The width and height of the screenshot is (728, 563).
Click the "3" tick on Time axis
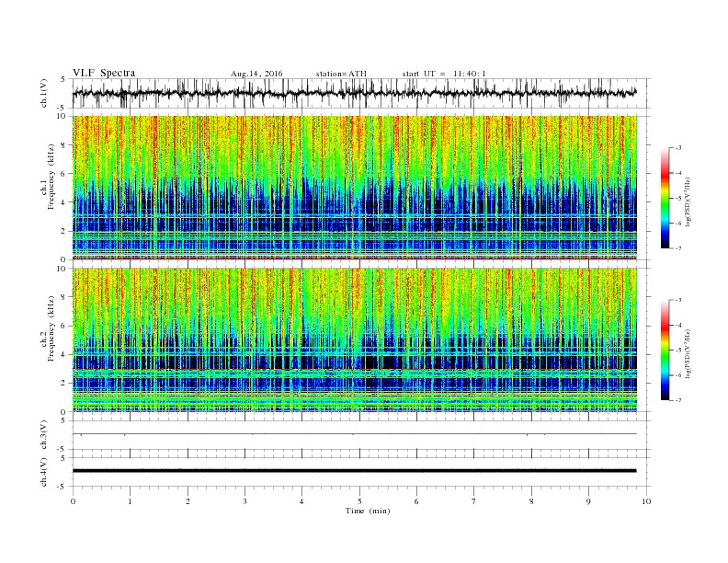pos(245,501)
